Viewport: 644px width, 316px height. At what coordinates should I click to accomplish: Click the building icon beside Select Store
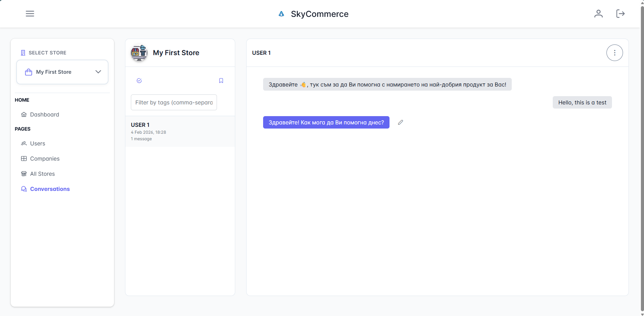tap(23, 53)
